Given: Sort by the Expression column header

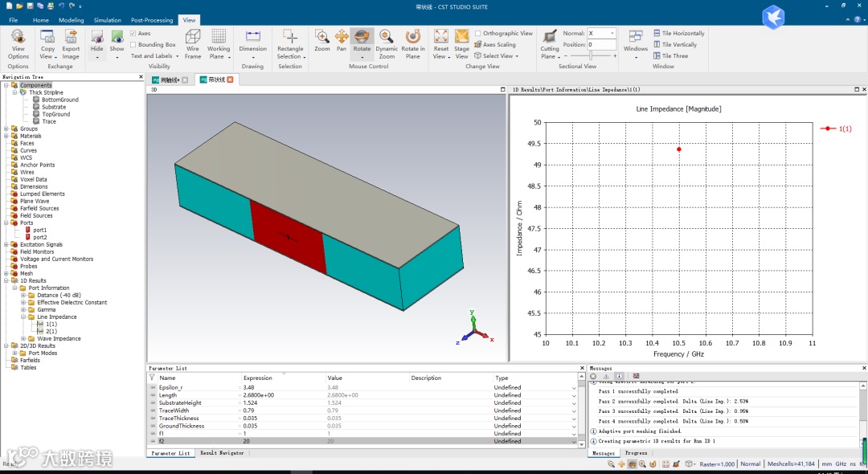Looking at the screenshot, I should (258, 378).
